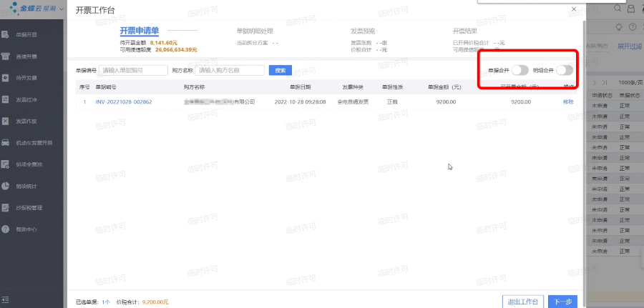Click 单据状态 column header in background
The height and width of the screenshot is (308, 644).
[630, 95]
